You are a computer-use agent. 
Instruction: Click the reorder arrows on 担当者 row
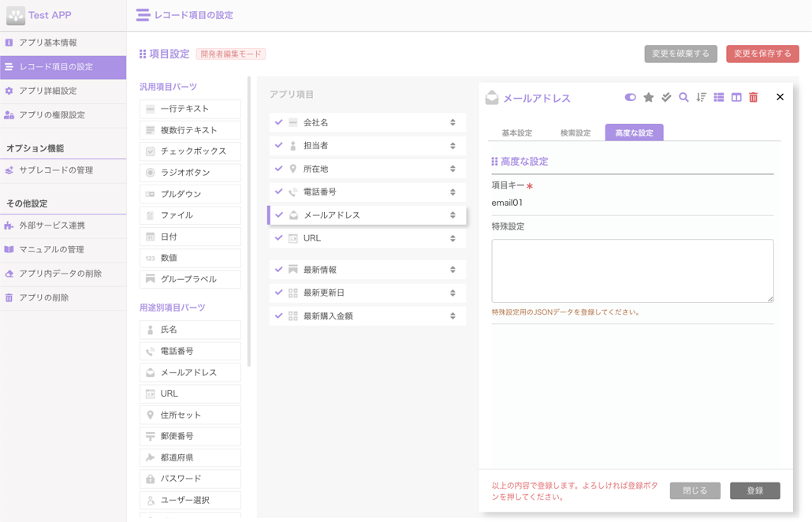pyautogui.click(x=453, y=146)
